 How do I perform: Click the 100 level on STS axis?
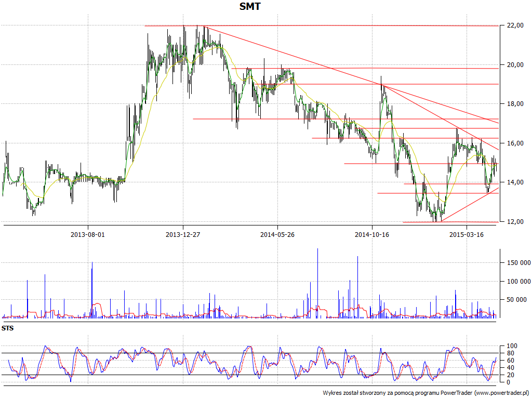pyautogui.click(x=512, y=346)
